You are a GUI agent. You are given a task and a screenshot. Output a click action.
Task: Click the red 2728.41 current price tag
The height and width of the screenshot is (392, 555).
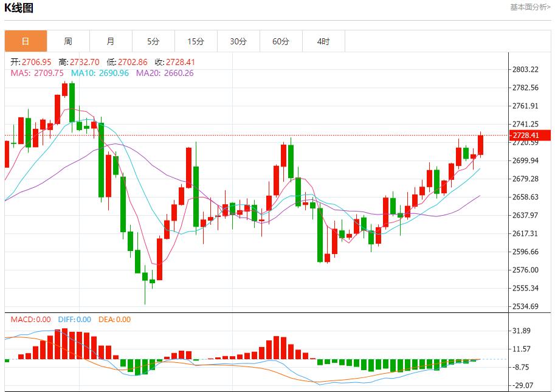tap(526, 136)
